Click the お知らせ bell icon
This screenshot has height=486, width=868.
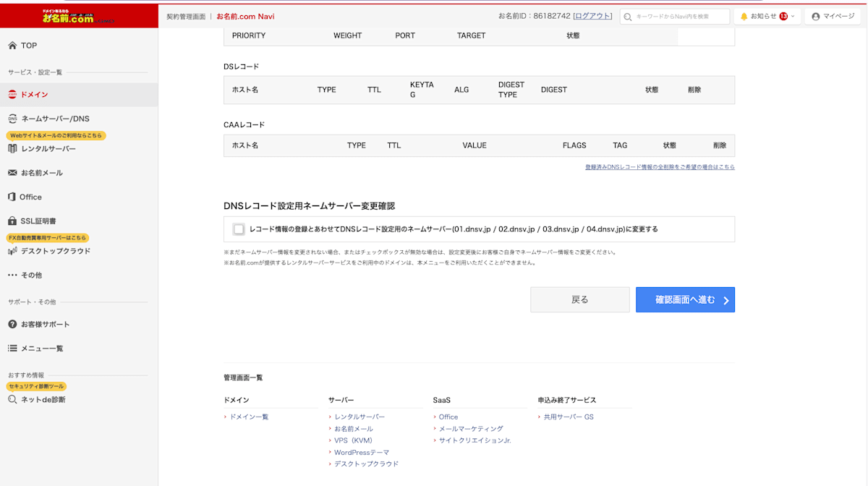[x=744, y=16]
